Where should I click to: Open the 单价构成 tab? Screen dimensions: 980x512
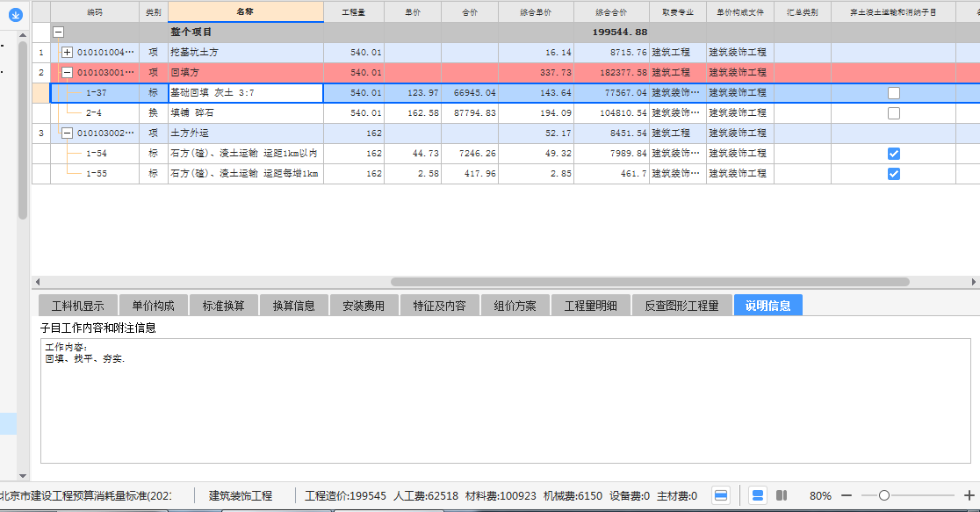click(x=153, y=306)
